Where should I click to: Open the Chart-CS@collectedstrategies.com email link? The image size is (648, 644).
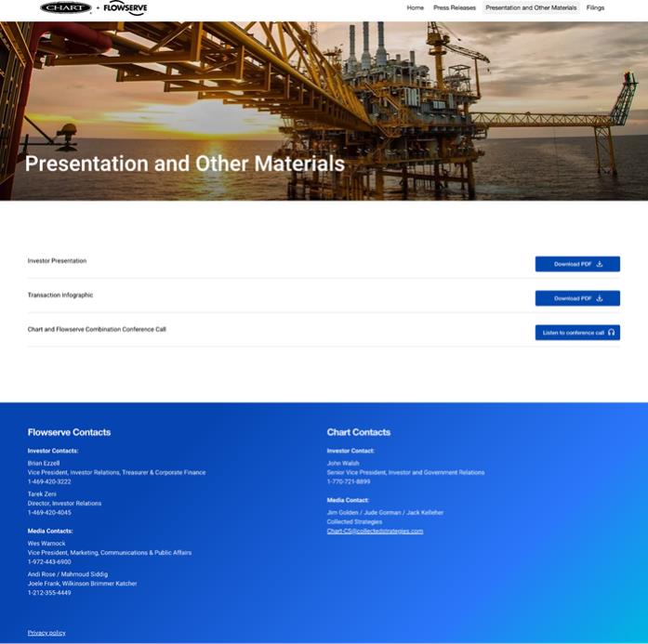tap(375, 532)
